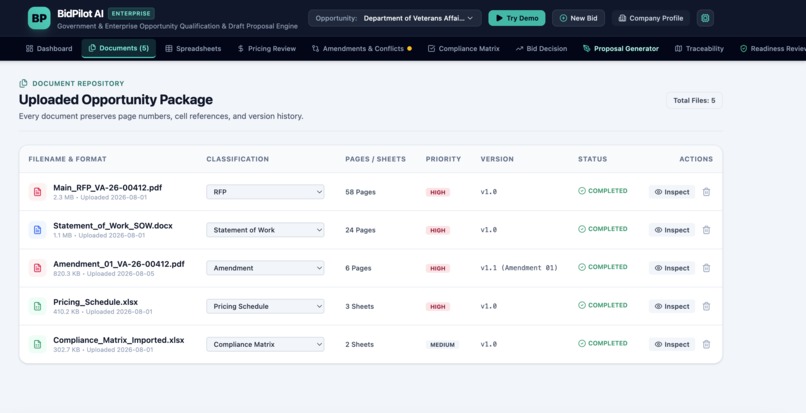Delete Compliance_Matrix_Imported.xlsx with the trash icon
806x413 pixels.
click(x=706, y=344)
